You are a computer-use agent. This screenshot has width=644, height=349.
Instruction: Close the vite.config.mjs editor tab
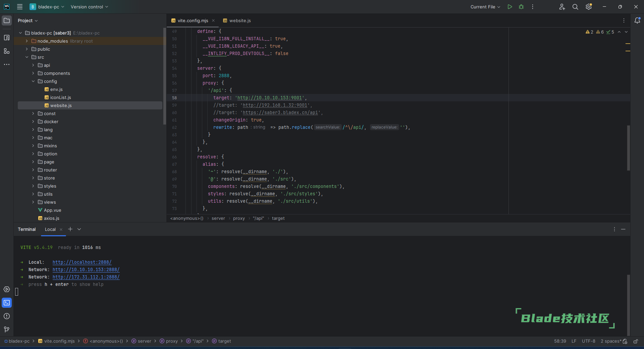[x=213, y=20]
